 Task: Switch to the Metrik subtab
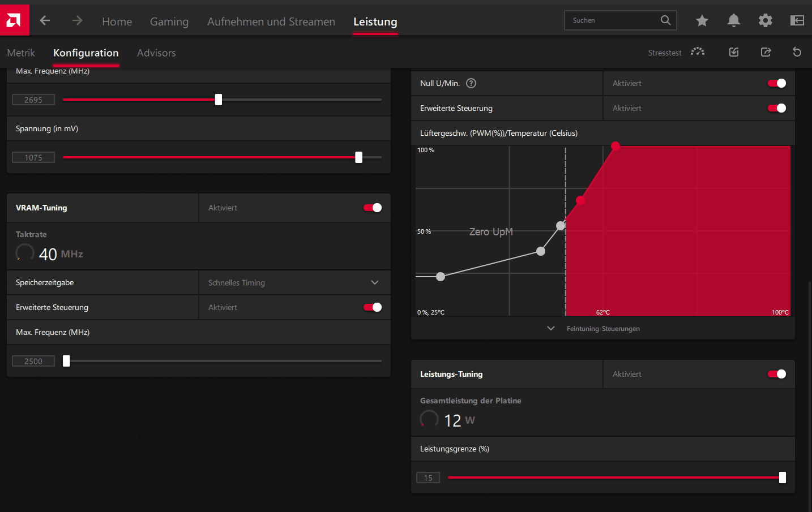(x=21, y=53)
